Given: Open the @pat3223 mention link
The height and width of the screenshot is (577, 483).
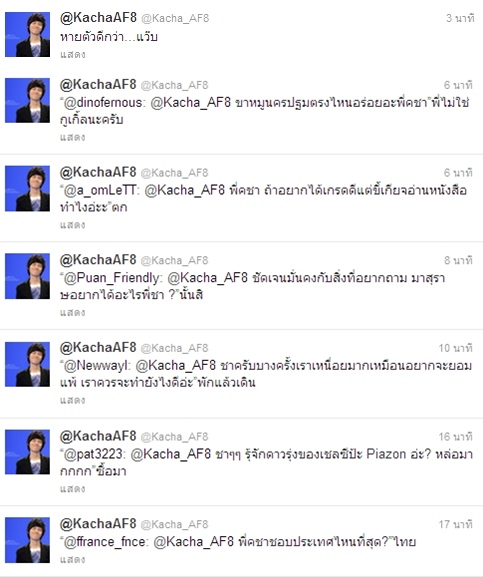Looking at the screenshot, I should click(93, 454).
